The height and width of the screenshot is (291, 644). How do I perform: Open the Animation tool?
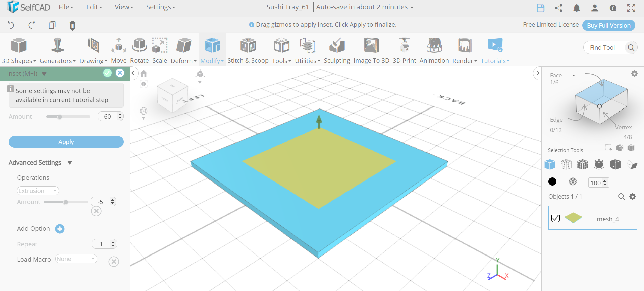tap(434, 50)
